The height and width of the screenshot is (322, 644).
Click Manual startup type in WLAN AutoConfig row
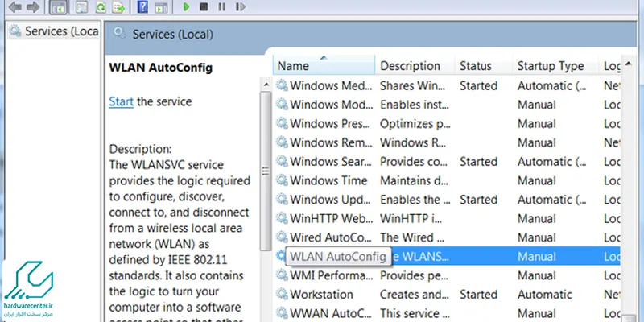537,257
